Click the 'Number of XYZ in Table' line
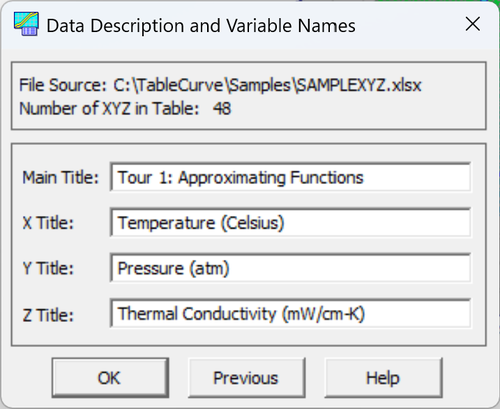This screenshot has width=500, height=409. [125, 108]
